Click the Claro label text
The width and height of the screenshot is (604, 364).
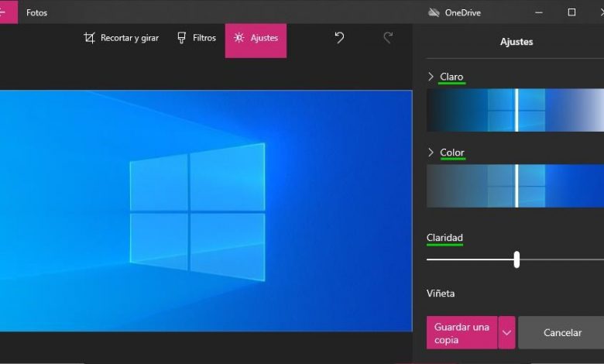pos(451,77)
